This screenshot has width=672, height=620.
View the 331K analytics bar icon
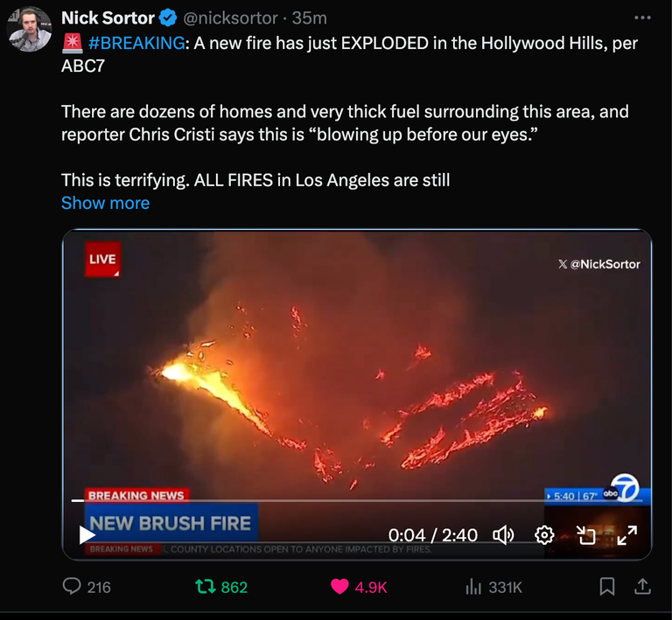[x=473, y=587]
